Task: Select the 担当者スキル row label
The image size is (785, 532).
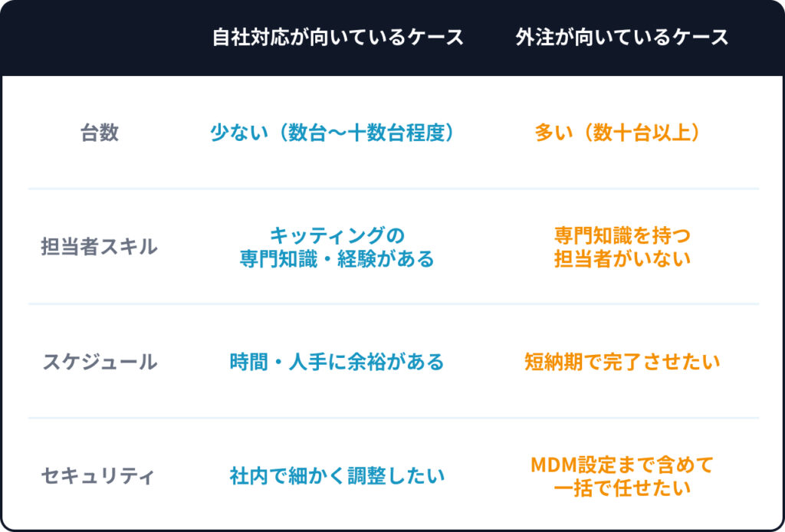Action: click(x=100, y=247)
